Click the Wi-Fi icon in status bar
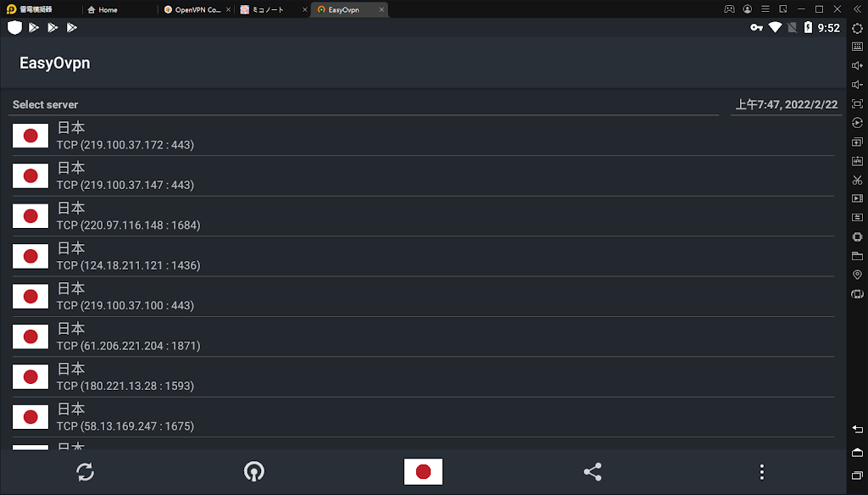Image resolution: width=868 pixels, height=495 pixels. [775, 27]
